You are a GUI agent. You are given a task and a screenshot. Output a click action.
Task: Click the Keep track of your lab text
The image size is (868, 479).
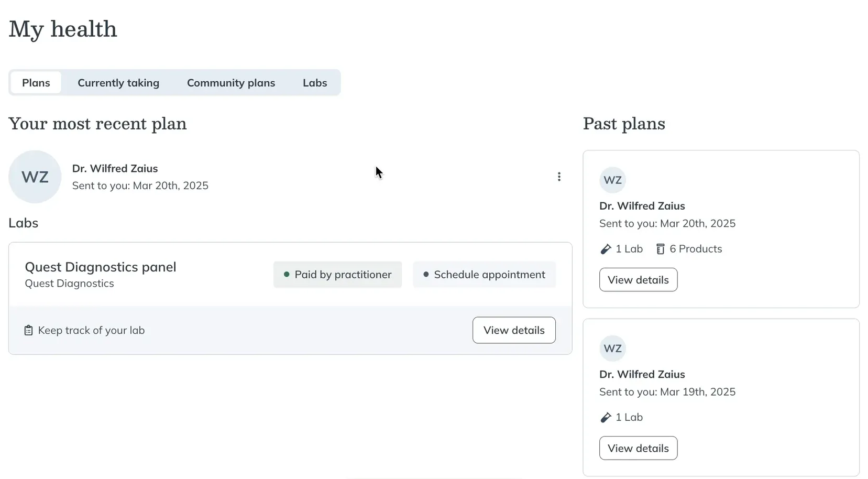91,330
